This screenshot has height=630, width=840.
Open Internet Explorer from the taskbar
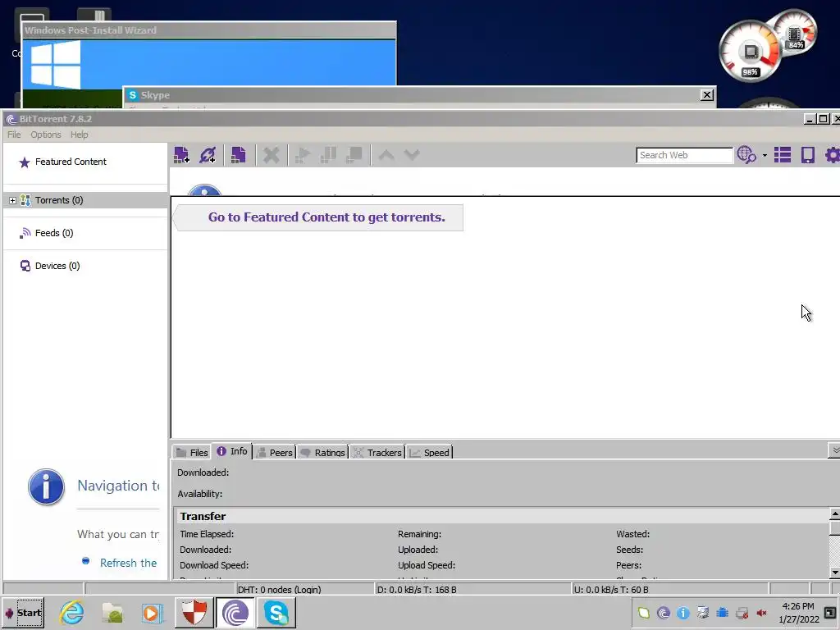click(72, 613)
